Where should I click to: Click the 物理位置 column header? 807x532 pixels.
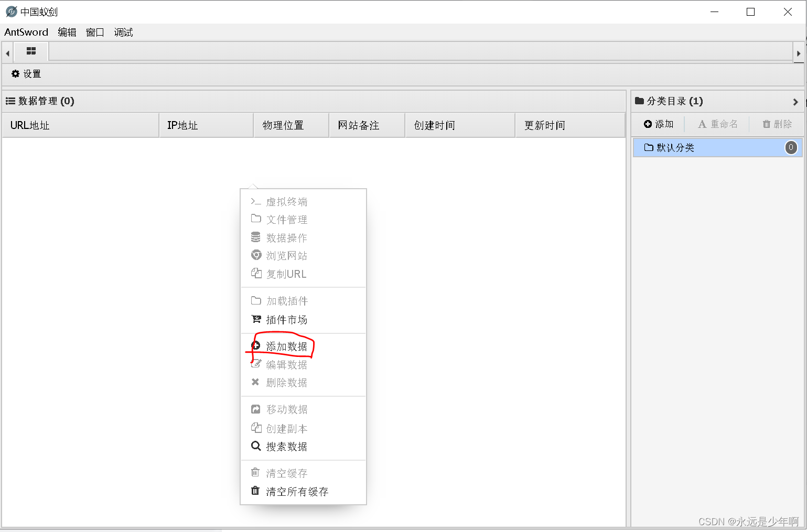point(291,125)
